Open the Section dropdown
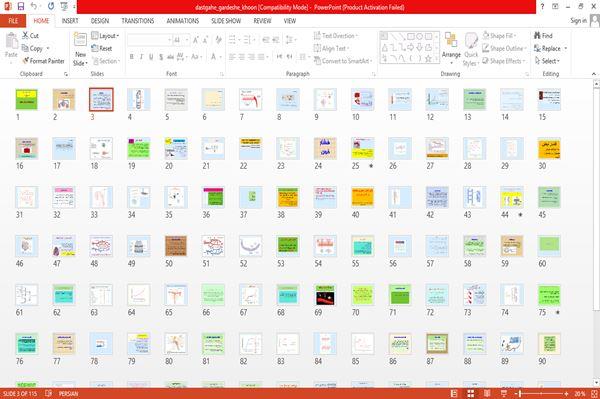Viewport: 600px width, 399px height. 106,61
